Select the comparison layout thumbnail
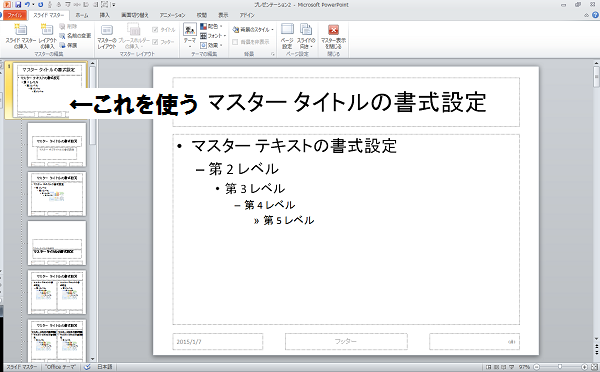Image resolution: width=600 pixels, height=372 pixels. (57, 341)
